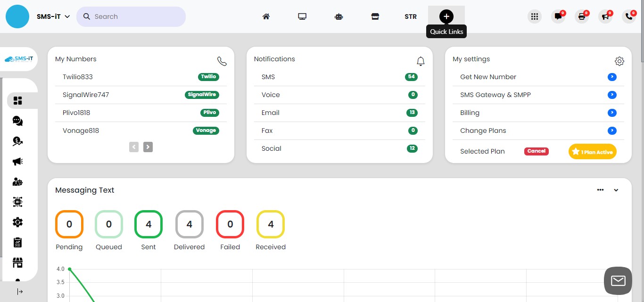Viewport: 644px width, 302px height.
Task: Click the bell icon in Notifications card
Action: pos(421,61)
